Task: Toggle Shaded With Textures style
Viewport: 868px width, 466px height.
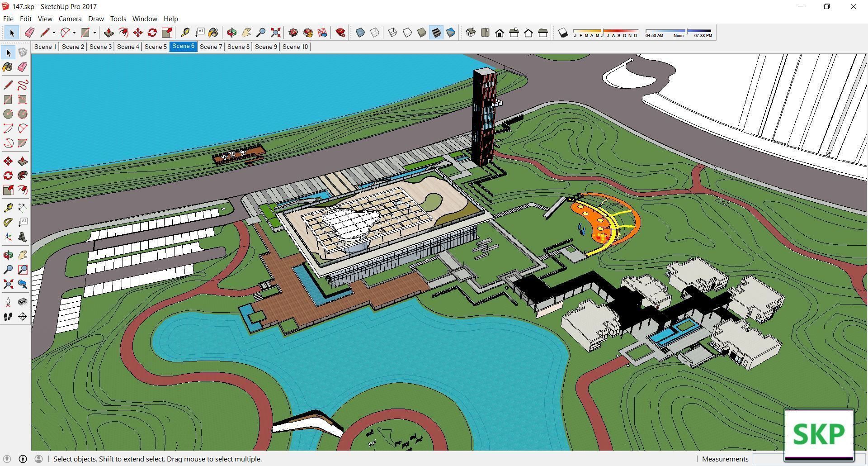Action: pyautogui.click(x=436, y=33)
